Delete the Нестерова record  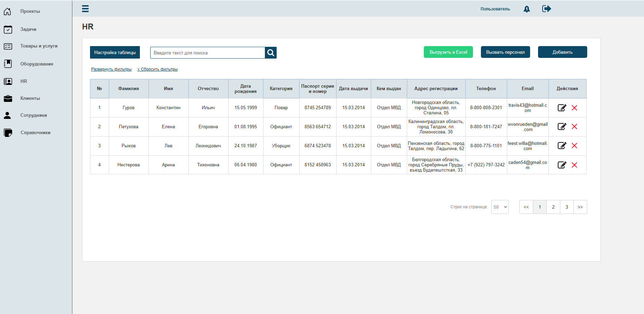point(574,165)
